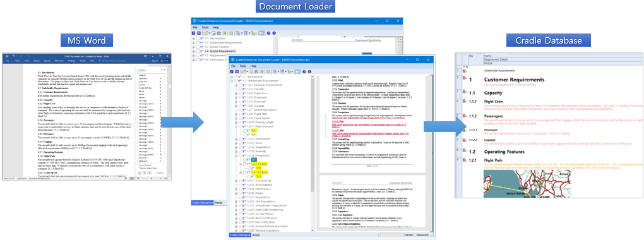Click the Help icon in the back Document Loader toolbar
Viewport: 644px width, 240px height.
[x=268, y=33]
